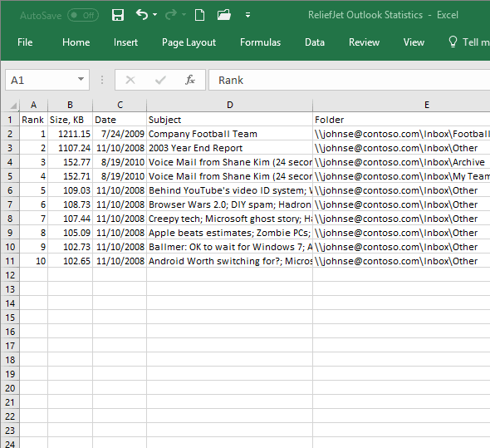
Task: Select cell containing size 1211.15
Action: click(x=70, y=134)
